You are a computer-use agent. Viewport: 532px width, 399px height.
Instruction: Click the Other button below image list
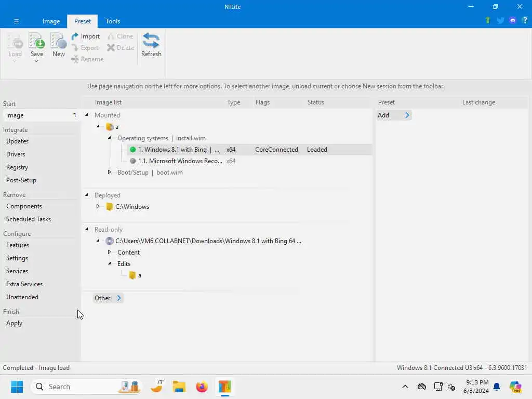108,298
